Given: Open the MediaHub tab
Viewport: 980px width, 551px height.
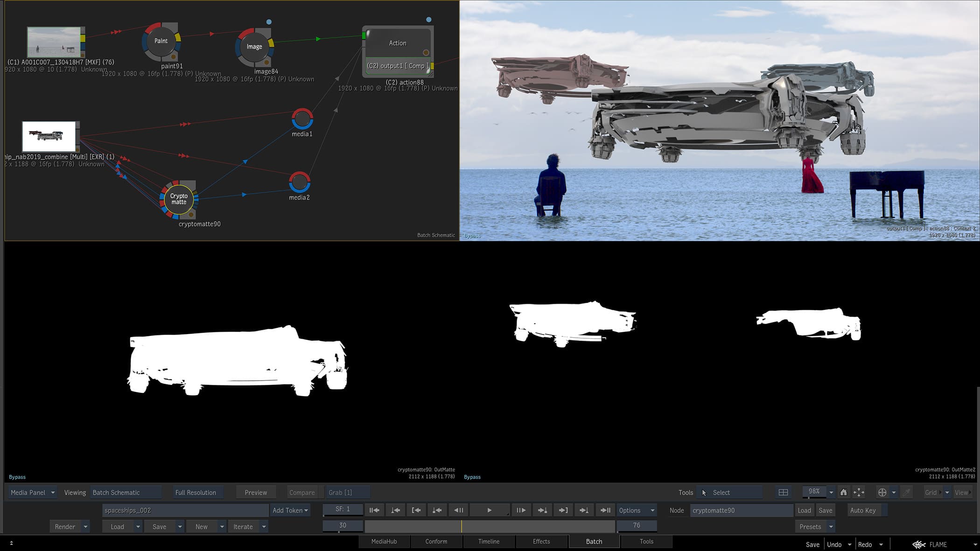Looking at the screenshot, I should click(384, 542).
